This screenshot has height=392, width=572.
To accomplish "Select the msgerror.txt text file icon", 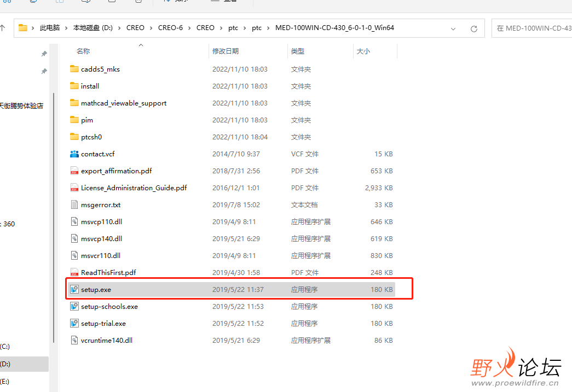I will [x=74, y=204].
